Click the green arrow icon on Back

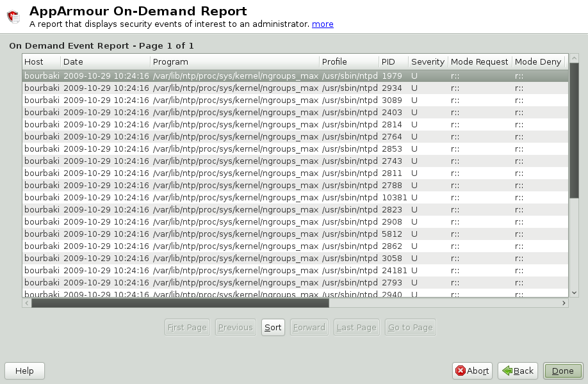(x=507, y=371)
